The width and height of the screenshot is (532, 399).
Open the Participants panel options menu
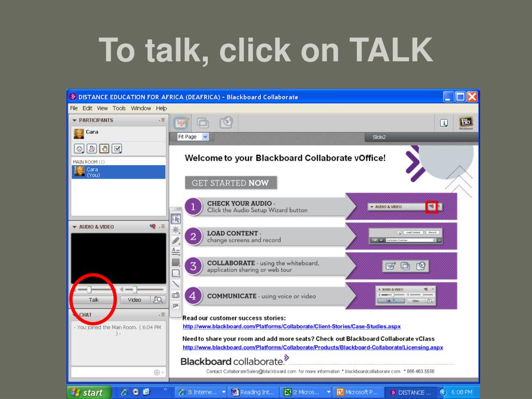click(162, 120)
